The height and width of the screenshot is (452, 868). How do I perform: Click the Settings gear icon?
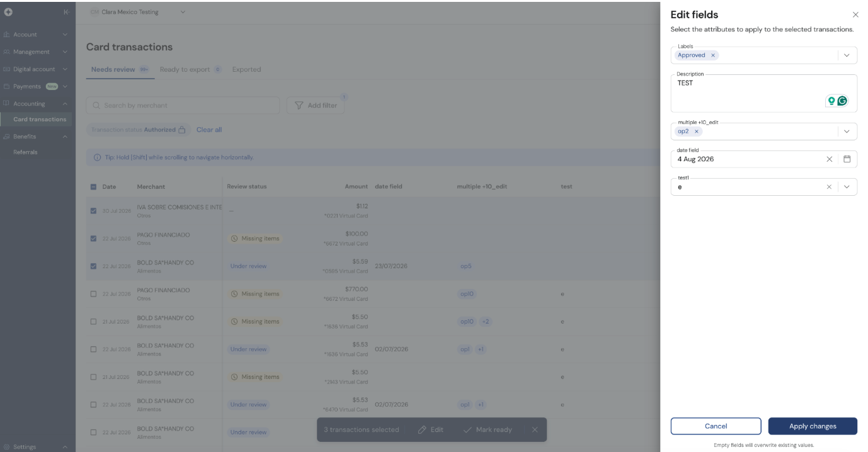[x=6, y=447]
